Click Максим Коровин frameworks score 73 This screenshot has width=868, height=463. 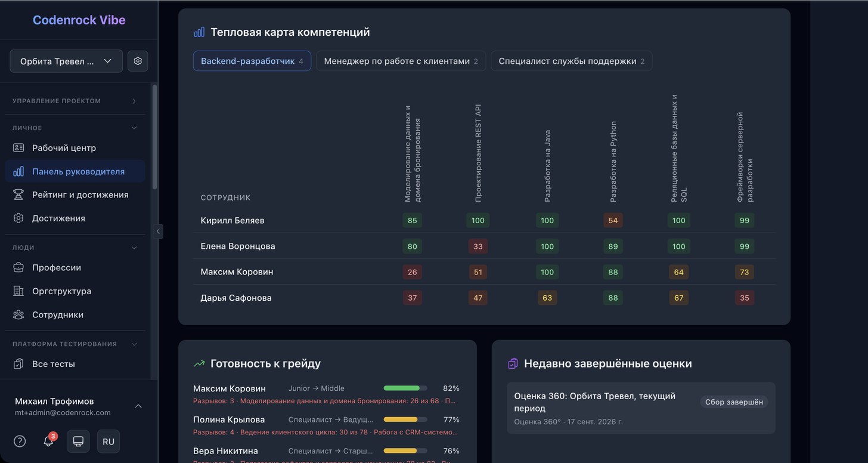pyautogui.click(x=744, y=271)
